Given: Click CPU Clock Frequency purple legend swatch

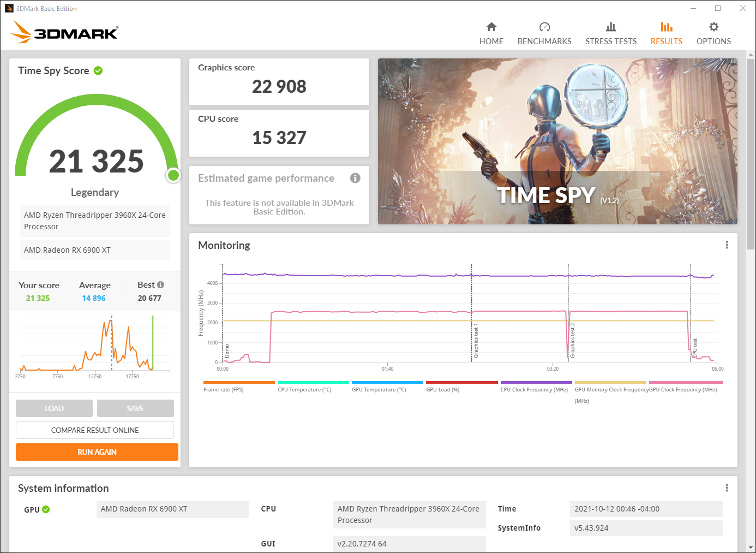Looking at the screenshot, I should tap(536, 382).
